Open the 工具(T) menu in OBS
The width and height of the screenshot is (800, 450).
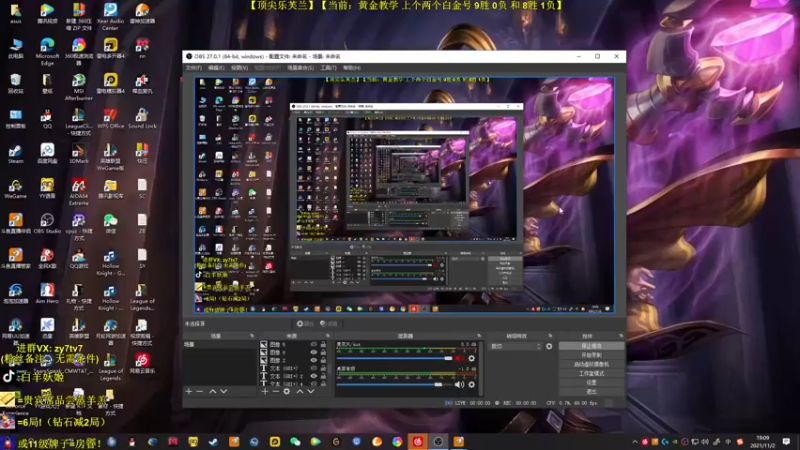(328, 68)
